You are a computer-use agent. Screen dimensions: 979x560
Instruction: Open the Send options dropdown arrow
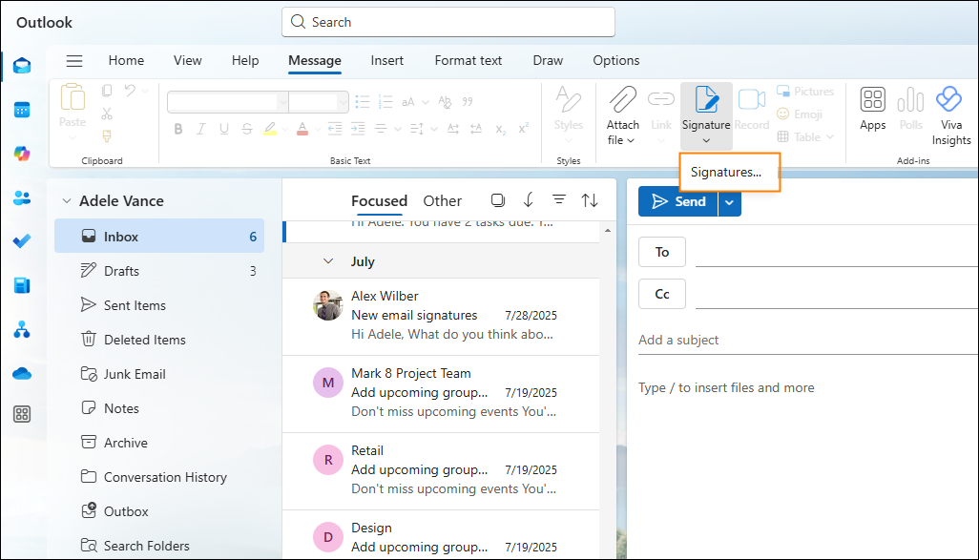(x=729, y=201)
